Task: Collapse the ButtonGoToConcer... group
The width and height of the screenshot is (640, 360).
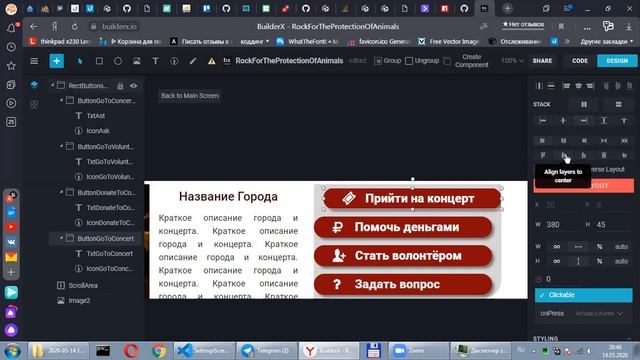Action: click(x=61, y=100)
